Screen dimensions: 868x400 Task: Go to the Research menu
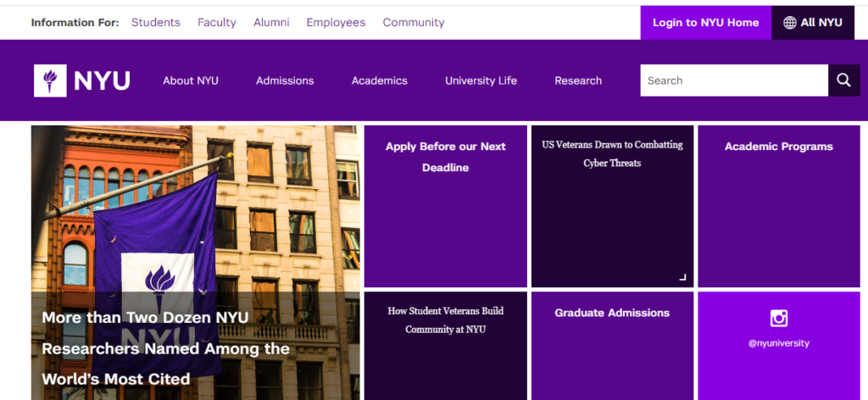tap(578, 81)
